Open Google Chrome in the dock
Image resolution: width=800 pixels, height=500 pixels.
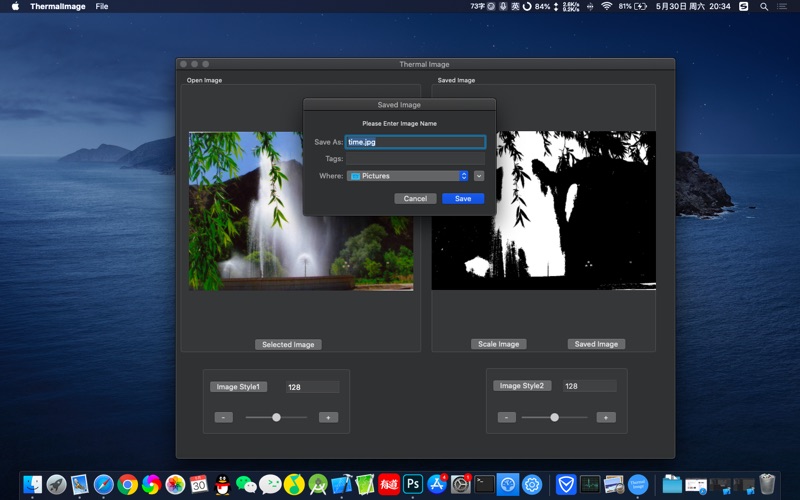point(127,485)
